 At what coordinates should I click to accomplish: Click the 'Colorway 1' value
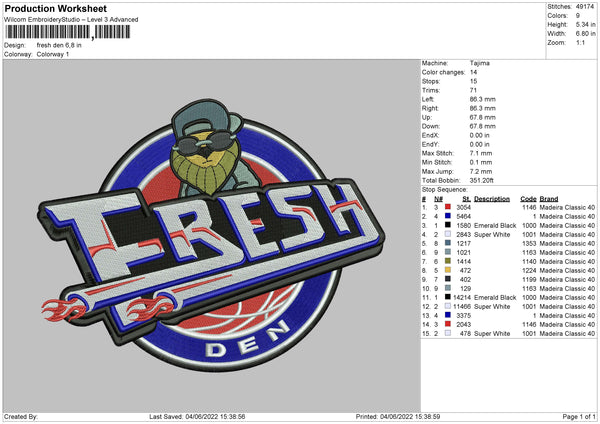pos(53,54)
